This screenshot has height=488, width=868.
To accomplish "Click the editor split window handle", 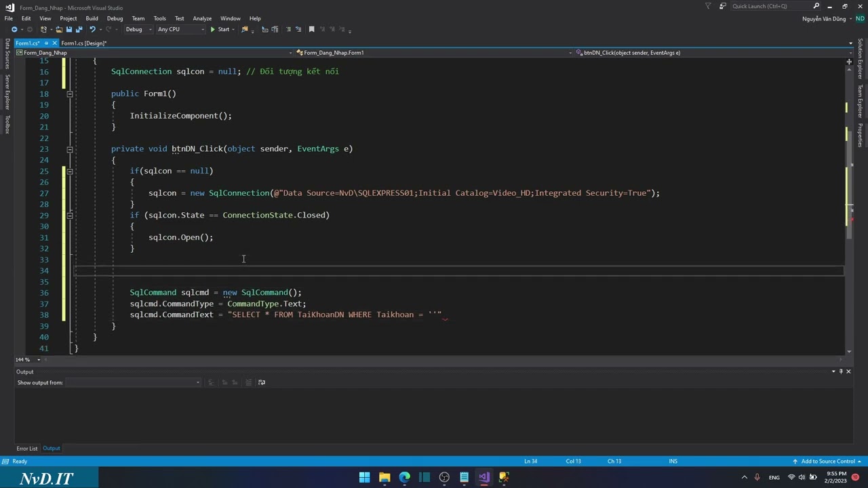I will 848,62.
